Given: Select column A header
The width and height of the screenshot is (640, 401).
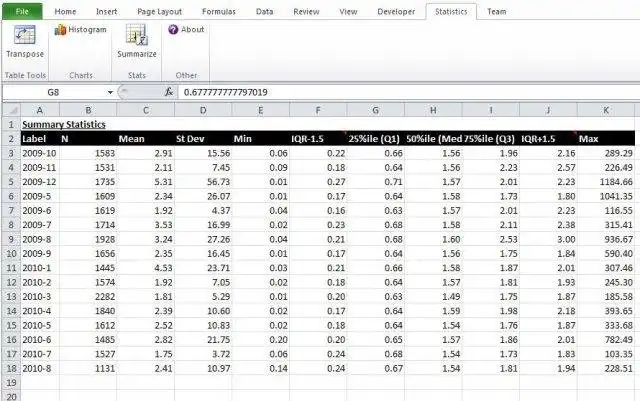Looking at the screenshot, I should point(40,110).
